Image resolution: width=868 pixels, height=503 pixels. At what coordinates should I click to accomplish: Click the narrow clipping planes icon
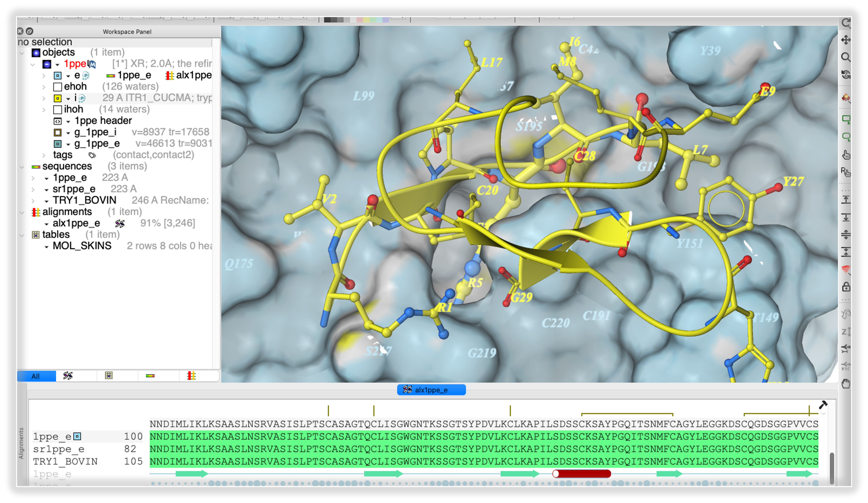coord(846,252)
